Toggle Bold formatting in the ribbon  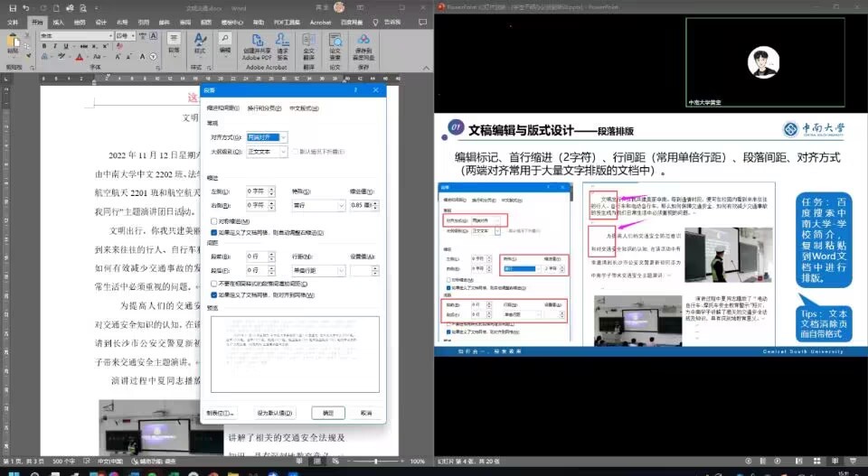click(44, 47)
